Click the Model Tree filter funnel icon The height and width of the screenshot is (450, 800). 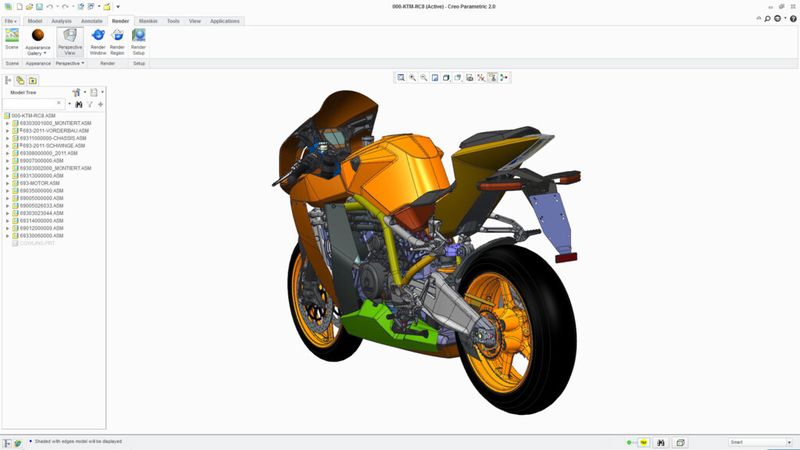(x=90, y=104)
